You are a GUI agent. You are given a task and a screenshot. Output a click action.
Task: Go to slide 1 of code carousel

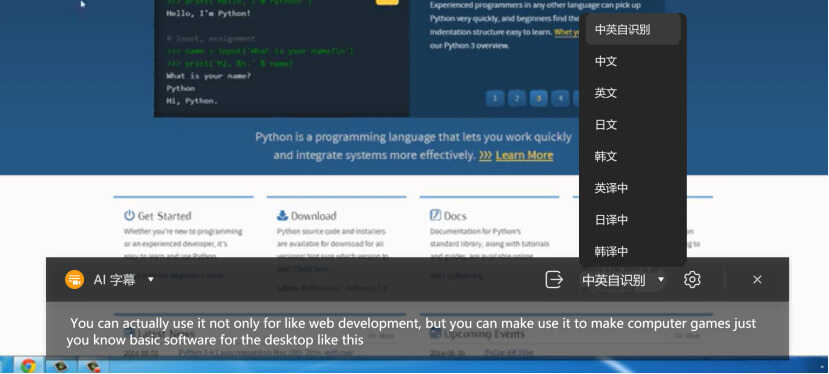495,98
